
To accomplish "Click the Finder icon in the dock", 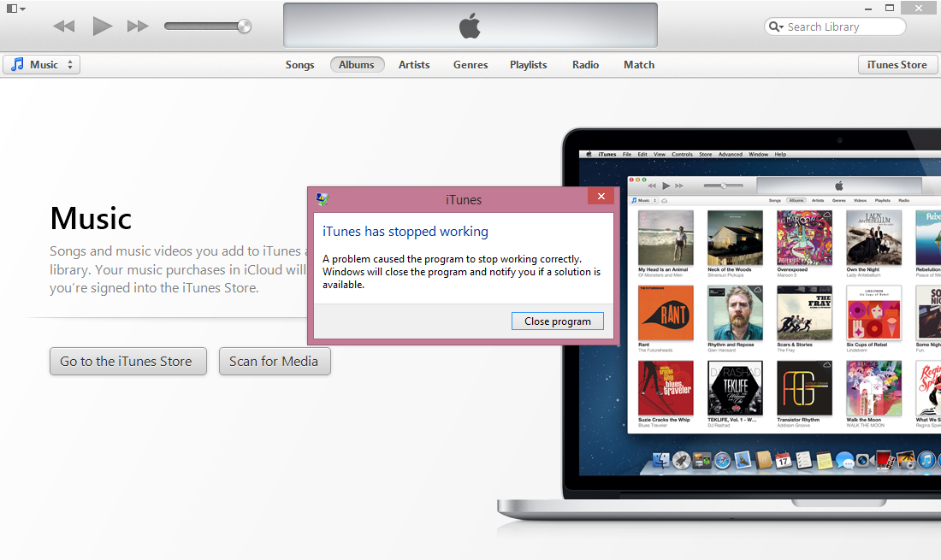I will (x=660, y=461).
